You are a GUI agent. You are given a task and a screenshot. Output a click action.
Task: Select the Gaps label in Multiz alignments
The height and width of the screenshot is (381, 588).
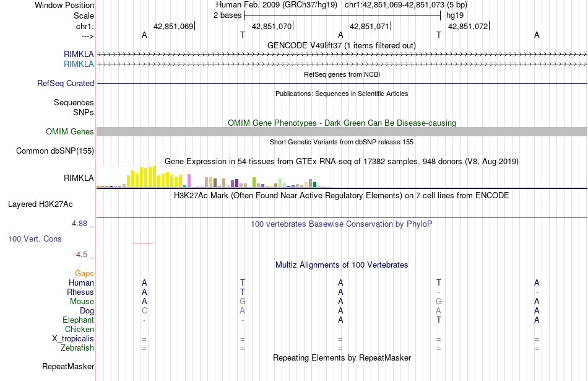[84, 274]
